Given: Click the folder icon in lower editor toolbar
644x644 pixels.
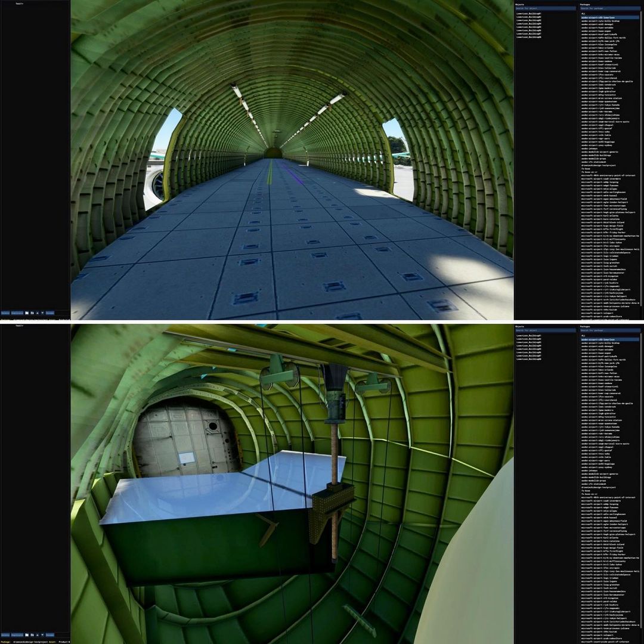Looking at the screenshot, I should [x=32, y=634].
